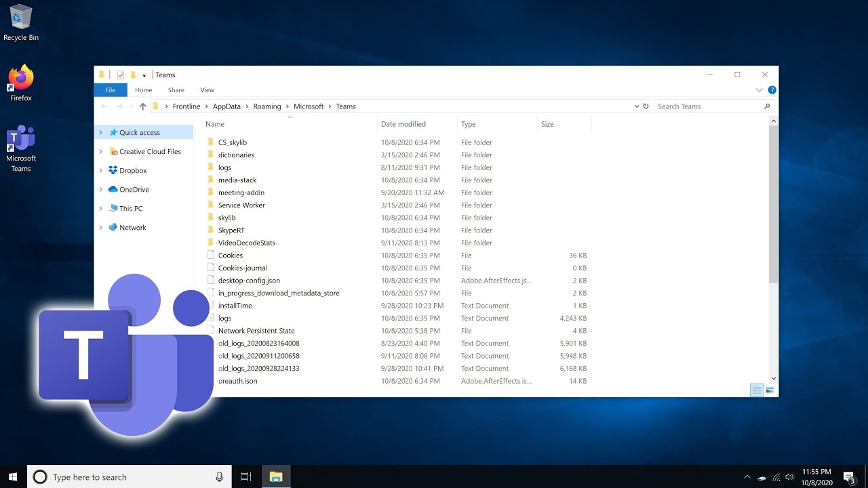Switch to the View ribbon tab
The height and width of the screenshot is (488, 868).
coord(208,90)
